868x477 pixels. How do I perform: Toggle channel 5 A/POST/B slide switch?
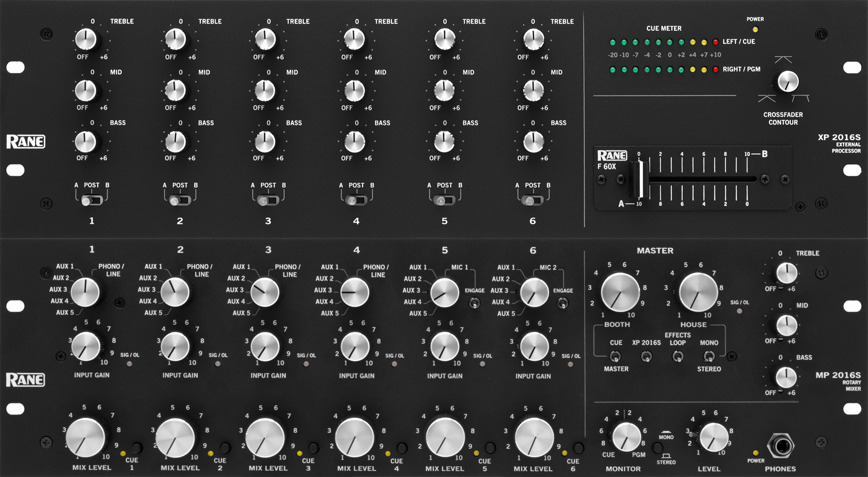(x=444, y=200)
